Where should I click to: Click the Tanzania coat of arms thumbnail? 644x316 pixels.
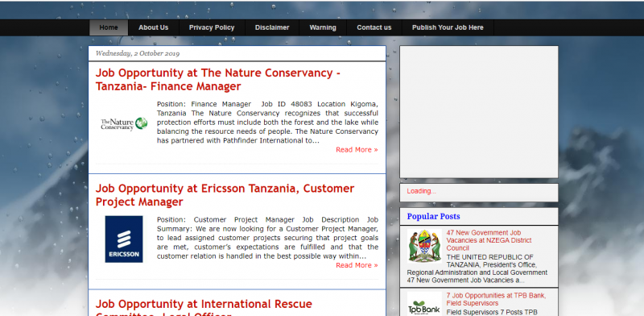tap(424, 246)
